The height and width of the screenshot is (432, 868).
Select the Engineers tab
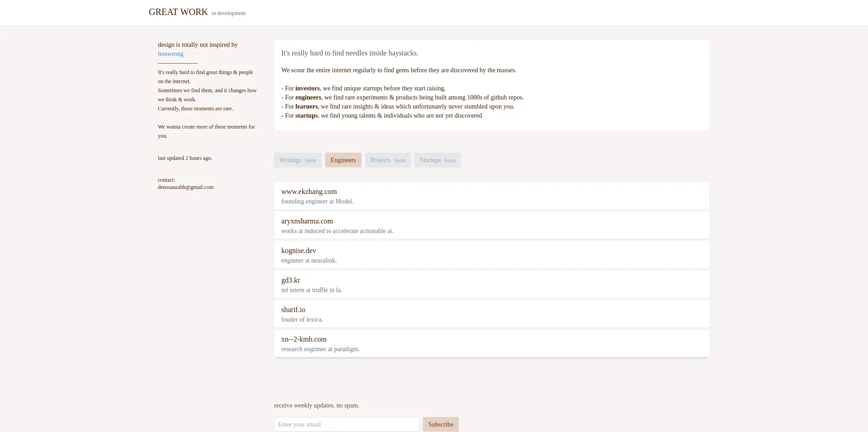[x=343, y=160]
